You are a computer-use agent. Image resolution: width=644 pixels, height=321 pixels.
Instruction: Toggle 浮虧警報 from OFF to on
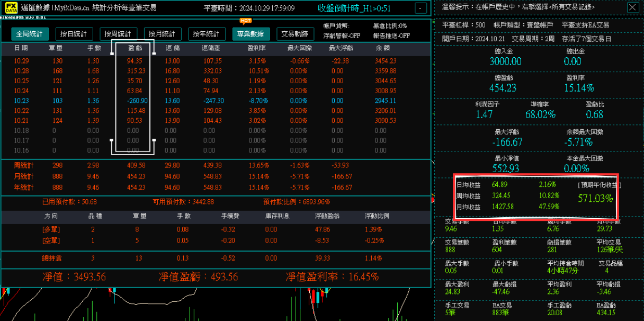coord(342,34)
